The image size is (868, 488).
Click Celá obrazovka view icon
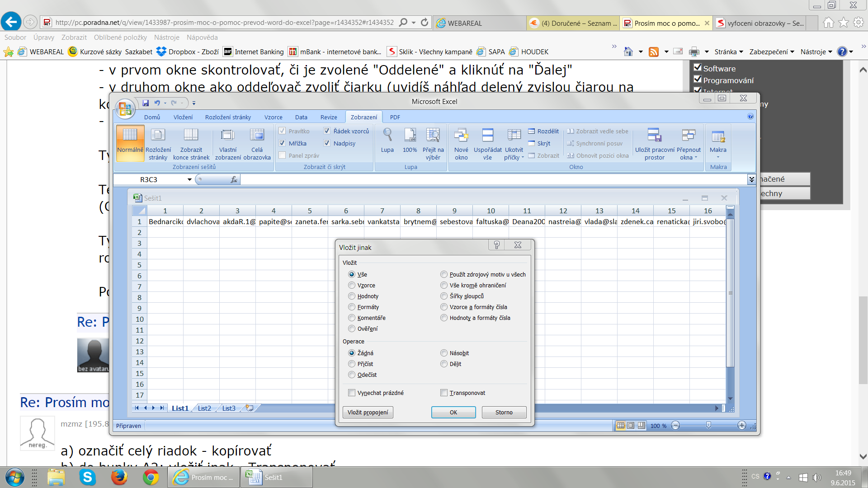tap(257, 135)
